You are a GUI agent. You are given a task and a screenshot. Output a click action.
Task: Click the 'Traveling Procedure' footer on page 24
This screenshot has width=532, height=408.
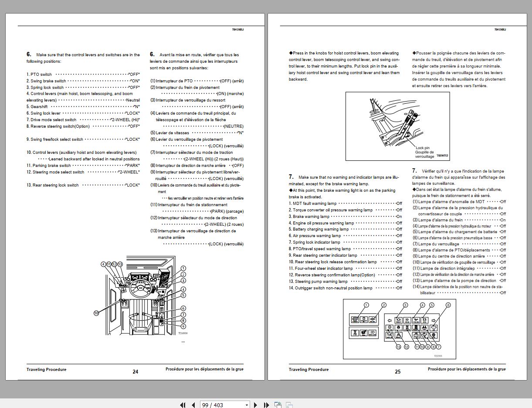click(47, 370)
